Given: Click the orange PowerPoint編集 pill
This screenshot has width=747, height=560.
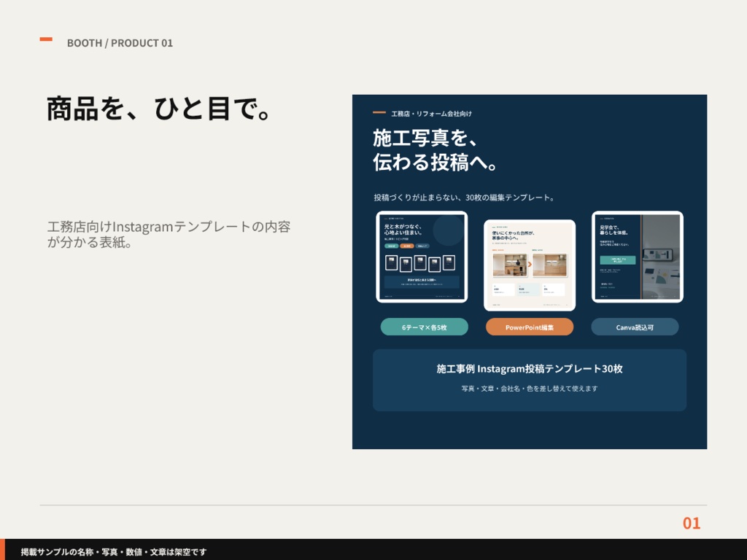Looking at the screenshot, I should coord(530,327).
